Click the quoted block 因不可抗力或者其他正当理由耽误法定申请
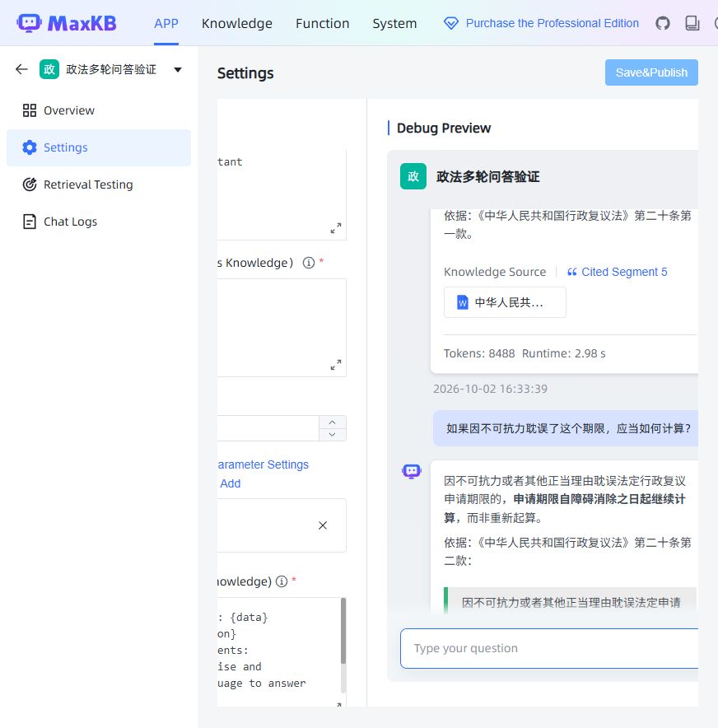This screenshot has height=728, width=718. (x=571, y=603)
